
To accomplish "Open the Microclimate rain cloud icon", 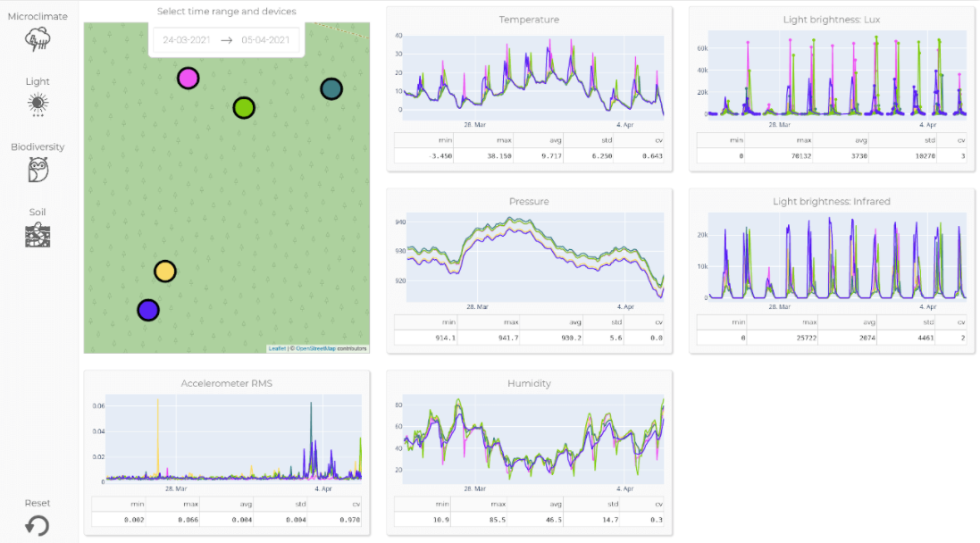I will coord(38,39).
